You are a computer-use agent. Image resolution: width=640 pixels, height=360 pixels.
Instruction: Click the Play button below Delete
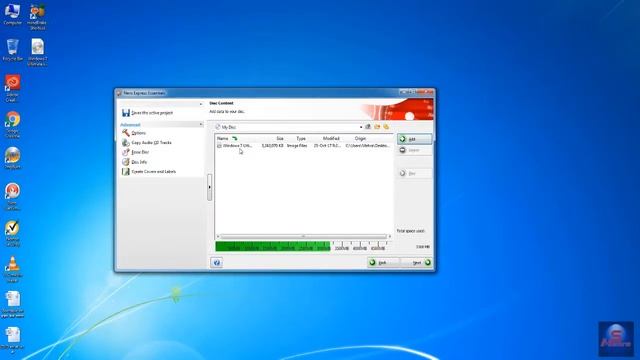414,173
